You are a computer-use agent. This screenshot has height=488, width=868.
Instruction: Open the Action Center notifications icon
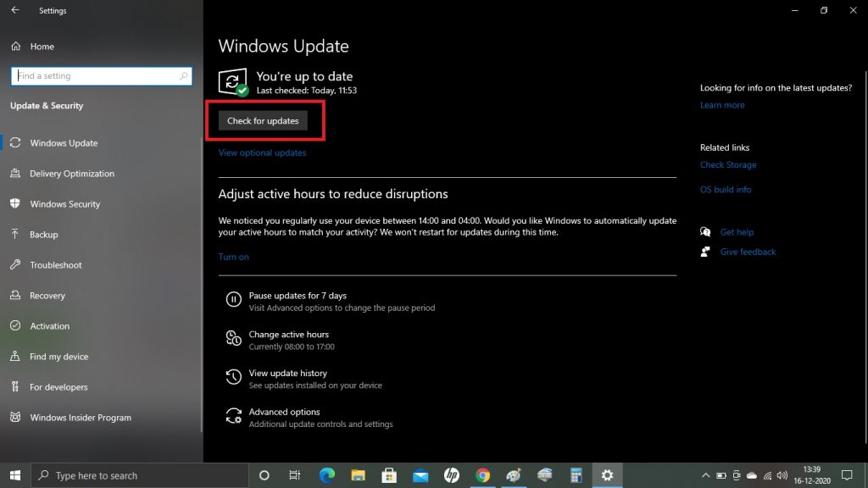pos(847,475)
